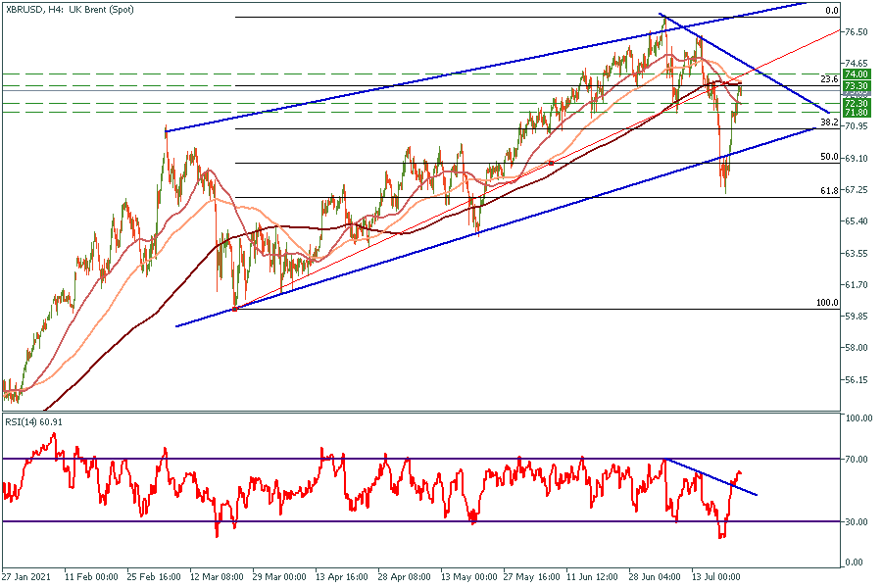Click the 23.6 Fibonacci level label
This screenshot has height=588, width=882.
coord(828,79)
